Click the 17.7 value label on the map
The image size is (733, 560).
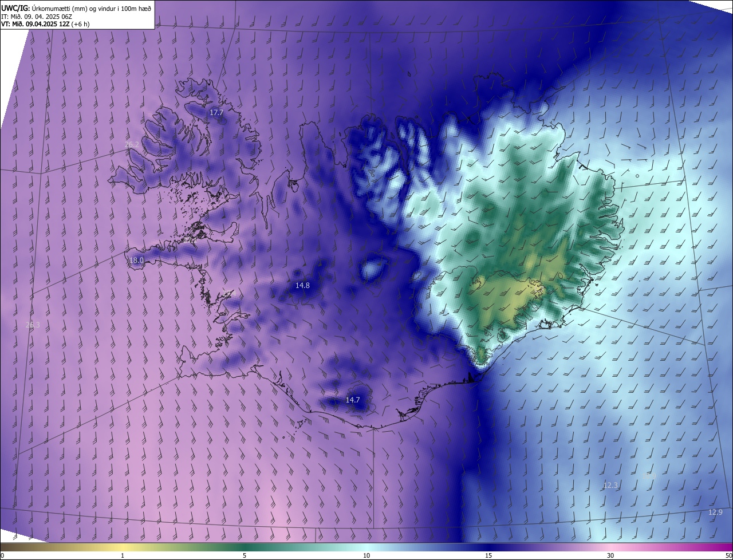tap(216, 113)
